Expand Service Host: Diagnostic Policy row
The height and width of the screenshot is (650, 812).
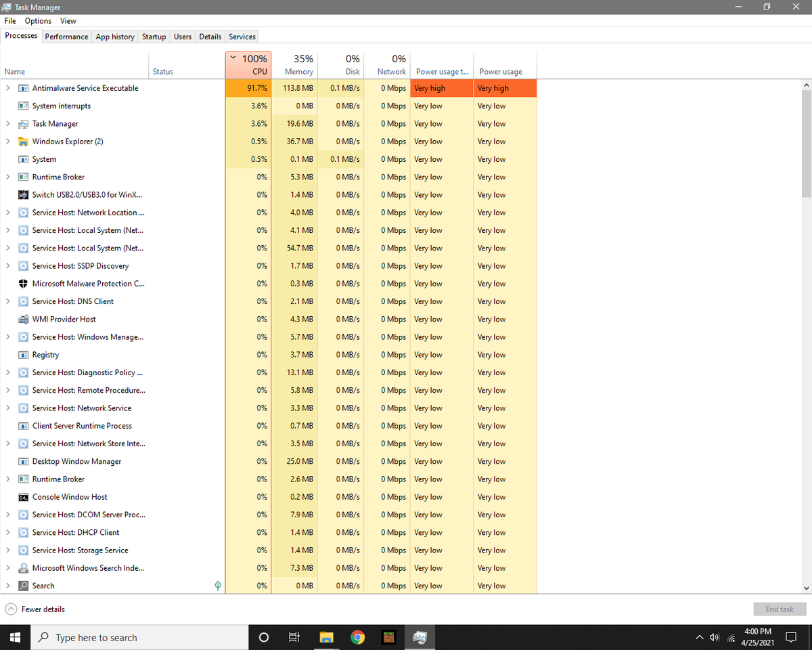coord(8,372)
